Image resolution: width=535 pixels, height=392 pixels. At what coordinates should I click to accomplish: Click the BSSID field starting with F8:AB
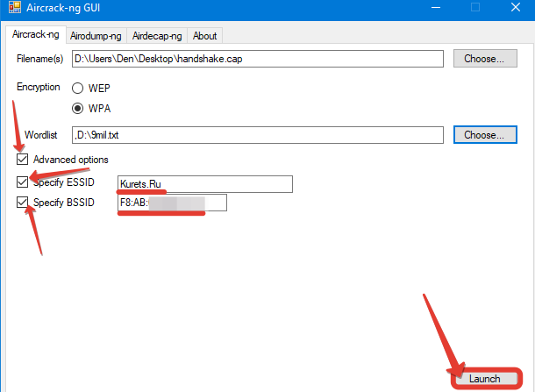[172, 203]
